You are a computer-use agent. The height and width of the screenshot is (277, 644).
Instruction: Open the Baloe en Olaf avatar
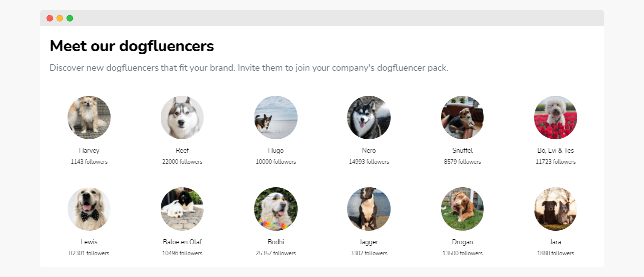(182, 209)
